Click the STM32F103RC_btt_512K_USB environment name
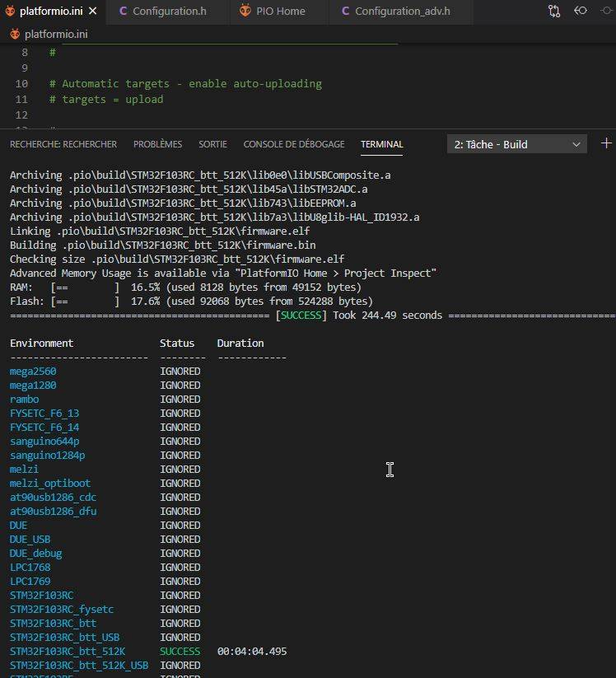Screen dimensions: 616x678 coord(79,666)
